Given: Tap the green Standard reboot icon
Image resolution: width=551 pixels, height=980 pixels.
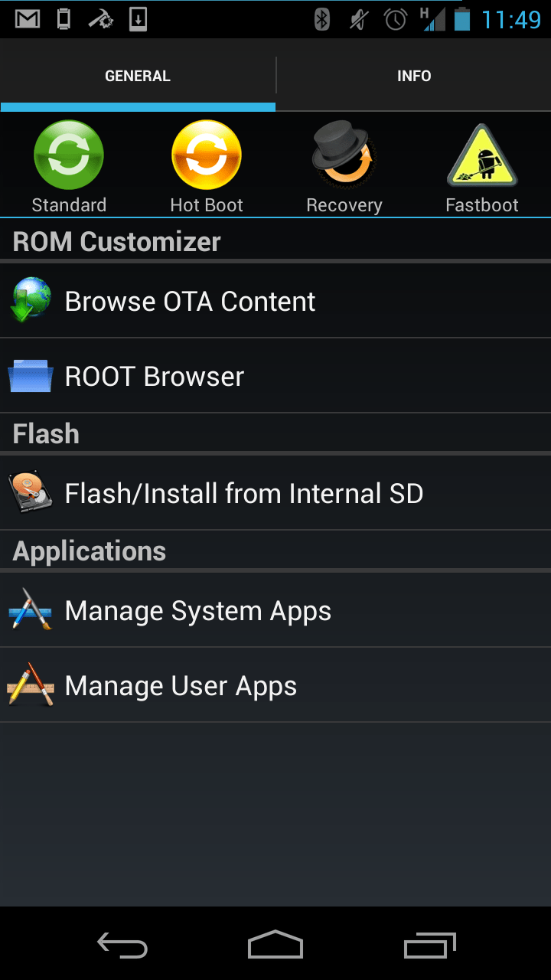Looking at the screenshot, I should coord(69,155).
